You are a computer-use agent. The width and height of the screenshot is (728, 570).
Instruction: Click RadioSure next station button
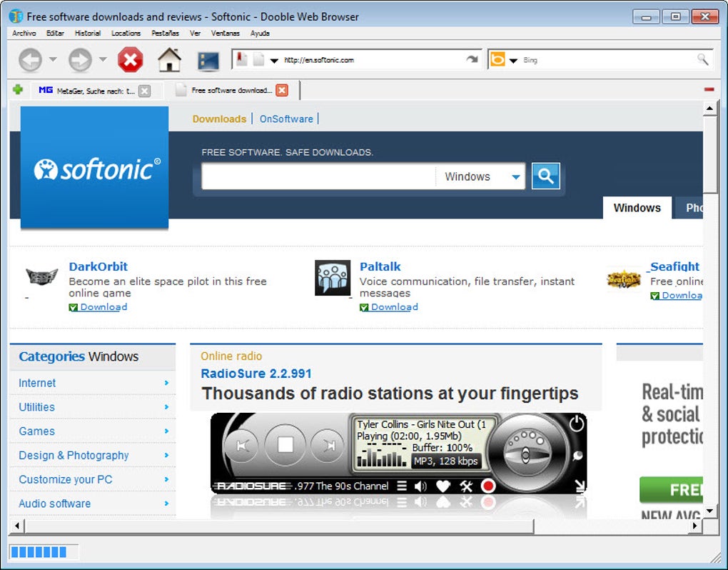coord(328,446)
